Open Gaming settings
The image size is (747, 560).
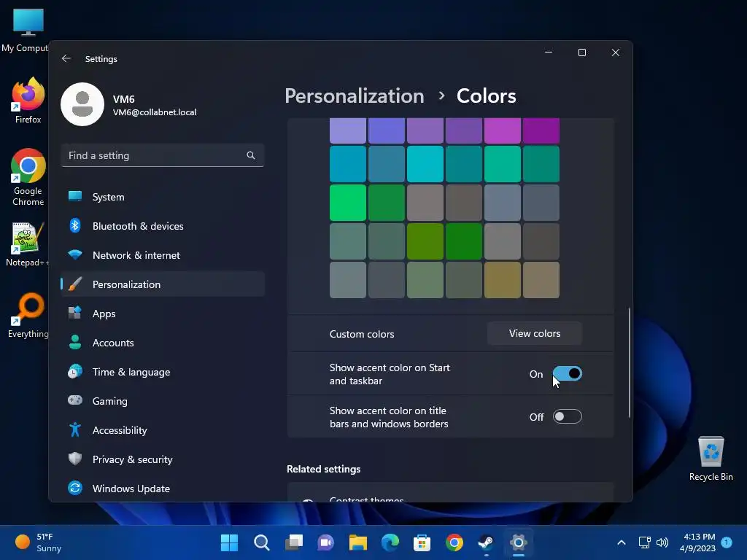point(163,401)
